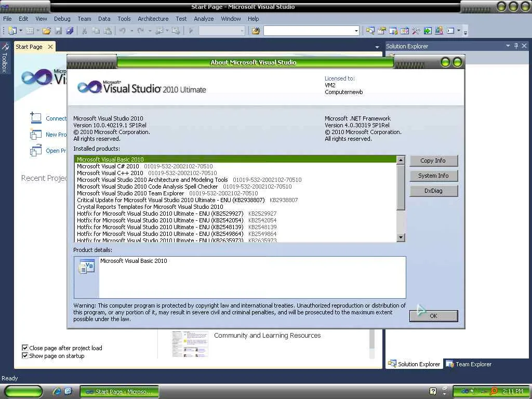Screen dimensions: 532x399
Task: Click the green Start button
Action: click(24, 391)
